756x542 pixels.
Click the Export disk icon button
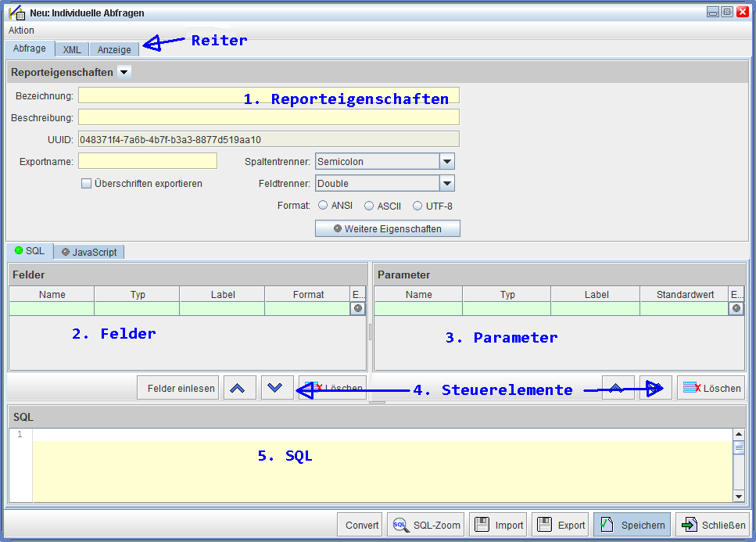(x=561, y=525)
